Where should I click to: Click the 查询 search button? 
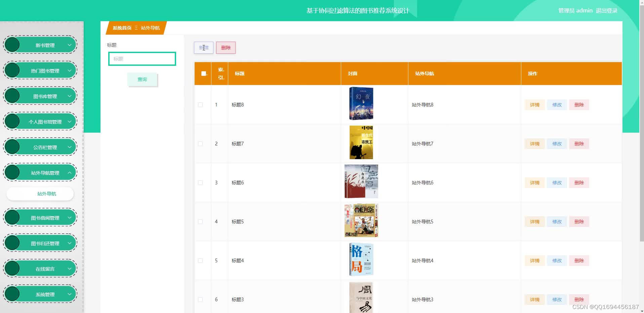coord(142,79)
